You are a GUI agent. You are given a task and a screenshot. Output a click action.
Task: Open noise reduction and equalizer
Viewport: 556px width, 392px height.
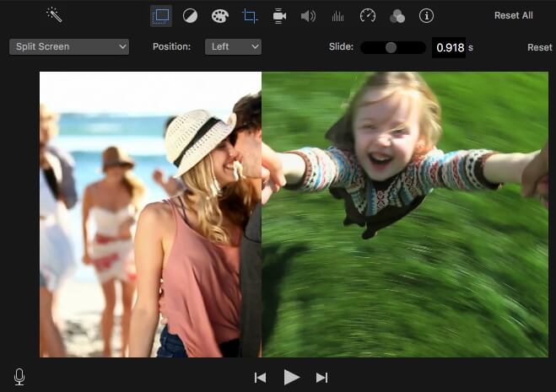pyautogui.click(x=337, y=15)
